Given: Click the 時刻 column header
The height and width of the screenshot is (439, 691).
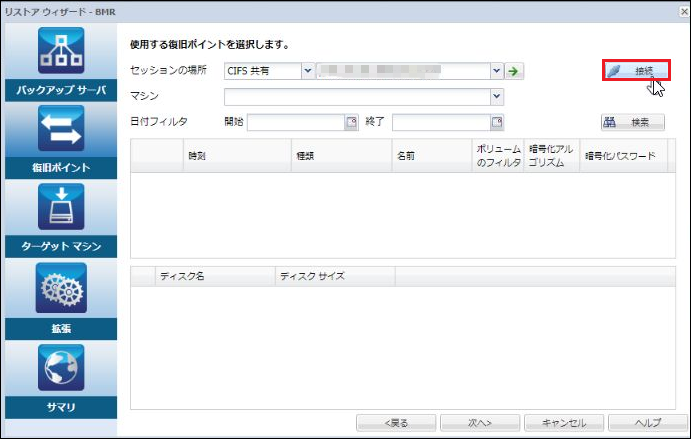Looking at the screenshot, I should (237, 156).
